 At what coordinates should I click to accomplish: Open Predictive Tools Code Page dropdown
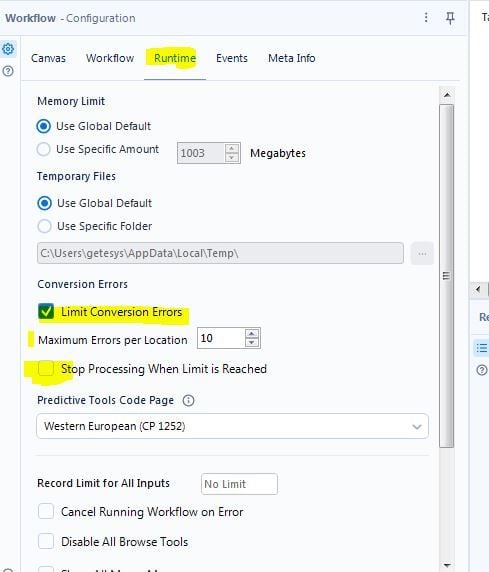click(232, 426)
